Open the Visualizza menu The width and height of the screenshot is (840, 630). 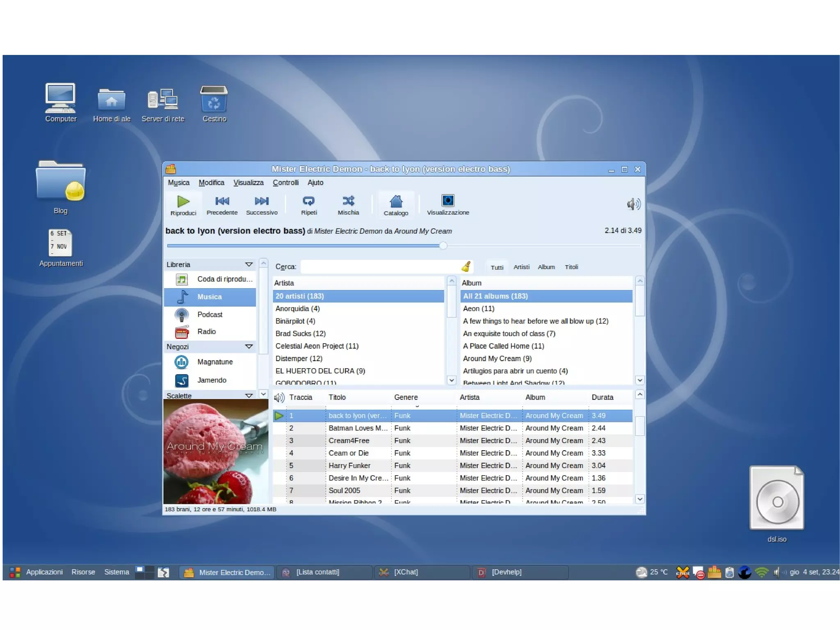(x=248, y=183)
